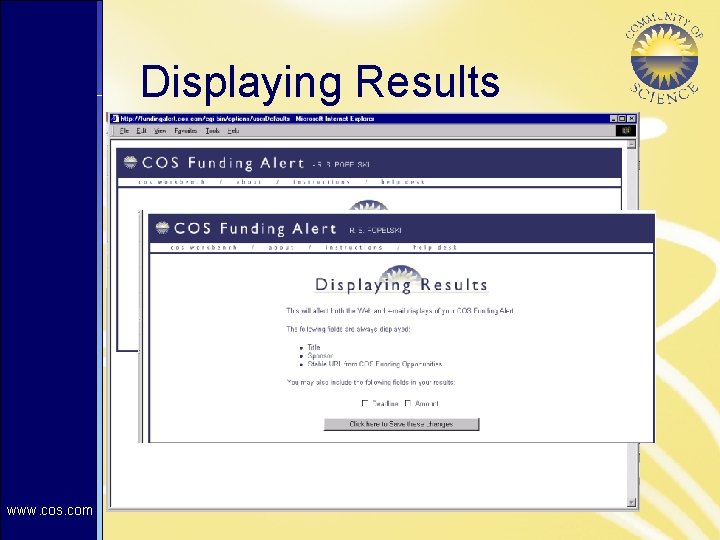
Task: Open the Help menu in Internet Explorer
Action: pos(233,131)
